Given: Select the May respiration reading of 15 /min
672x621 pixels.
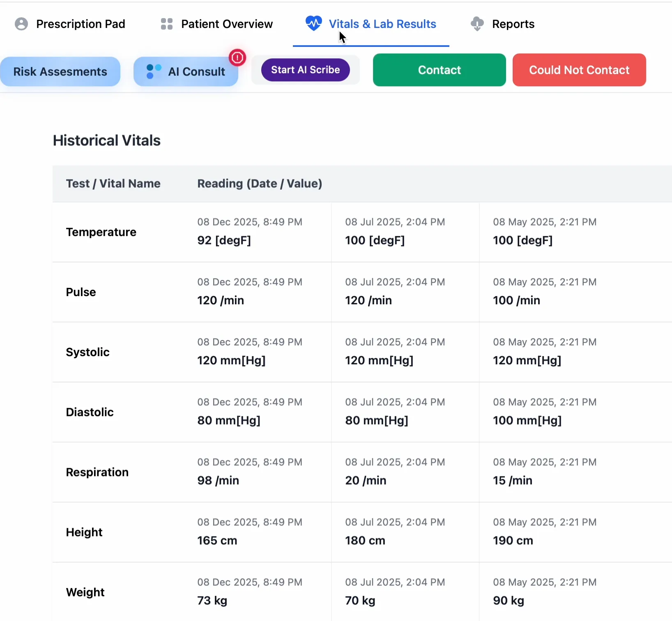Looking at the screenshot, I should click(512, 480).
